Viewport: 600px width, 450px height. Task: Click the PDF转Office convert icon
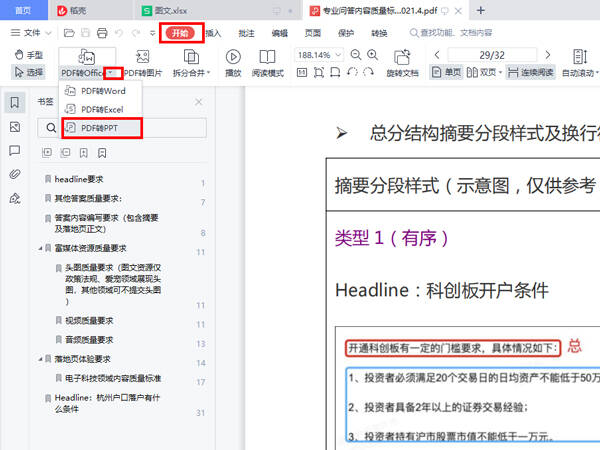pyautogui.click(x=87, y=57)
